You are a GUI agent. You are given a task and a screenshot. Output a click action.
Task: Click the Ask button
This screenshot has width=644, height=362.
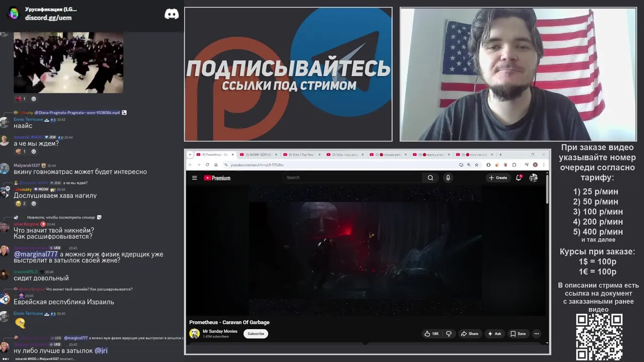click(494, 334)
